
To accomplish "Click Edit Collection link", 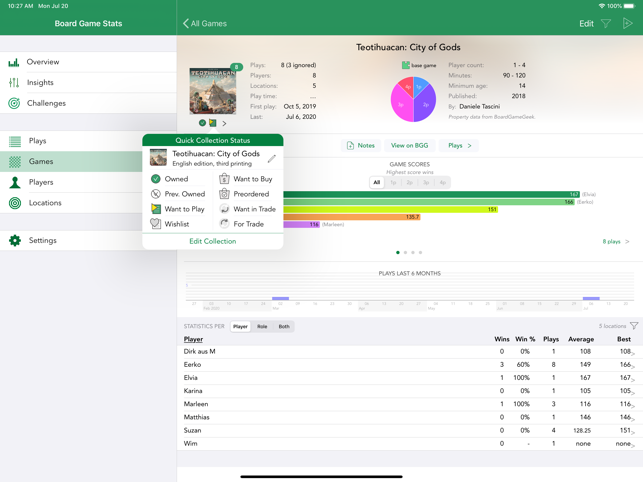I will [212, 241].
